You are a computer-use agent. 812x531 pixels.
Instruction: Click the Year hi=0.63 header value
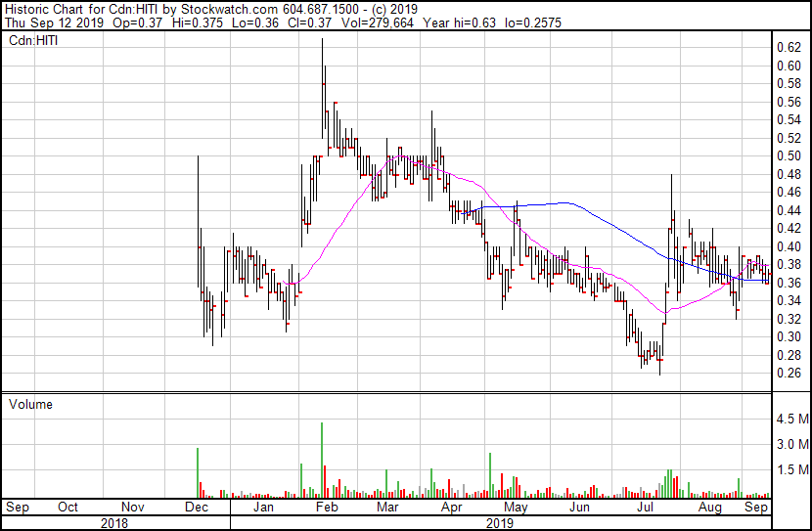point(460,22)
